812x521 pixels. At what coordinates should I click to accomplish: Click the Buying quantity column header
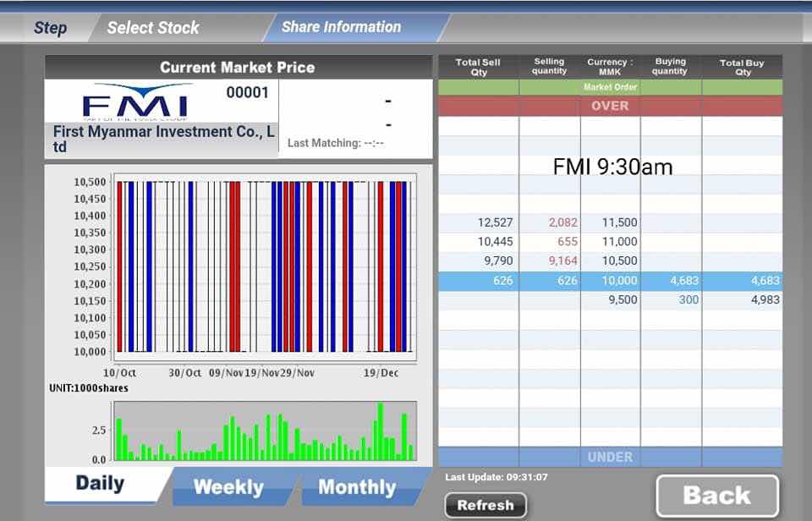670,66
